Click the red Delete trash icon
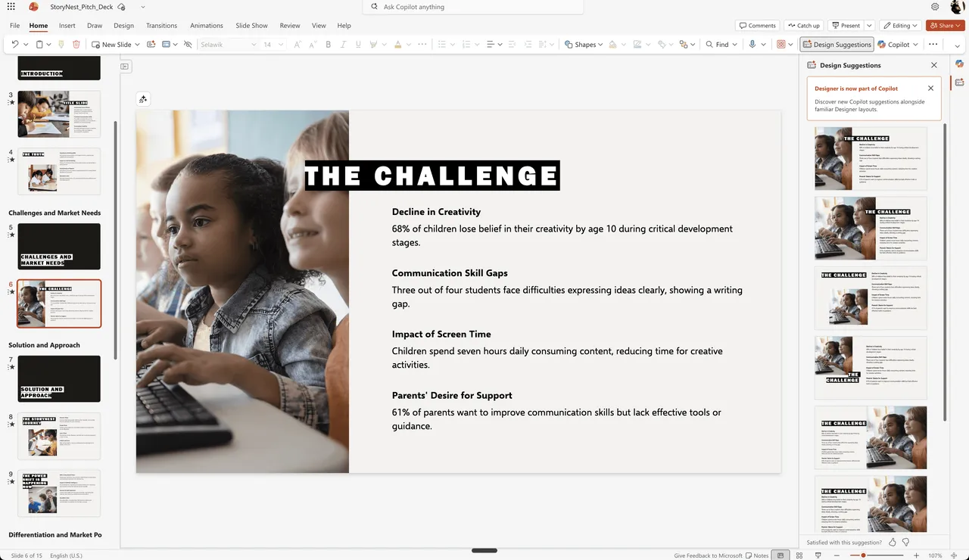Viewport: 969px width, 560px height. tap(76, 45)
